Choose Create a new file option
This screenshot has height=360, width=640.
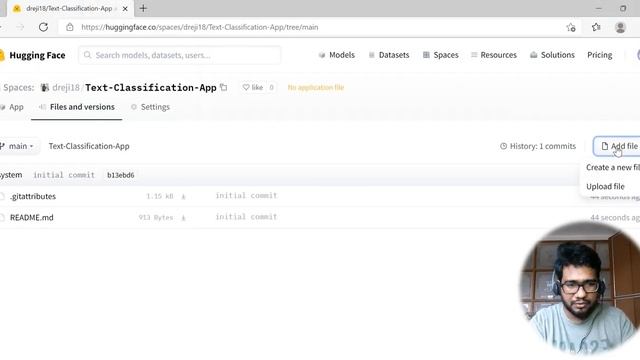[613, 167]
